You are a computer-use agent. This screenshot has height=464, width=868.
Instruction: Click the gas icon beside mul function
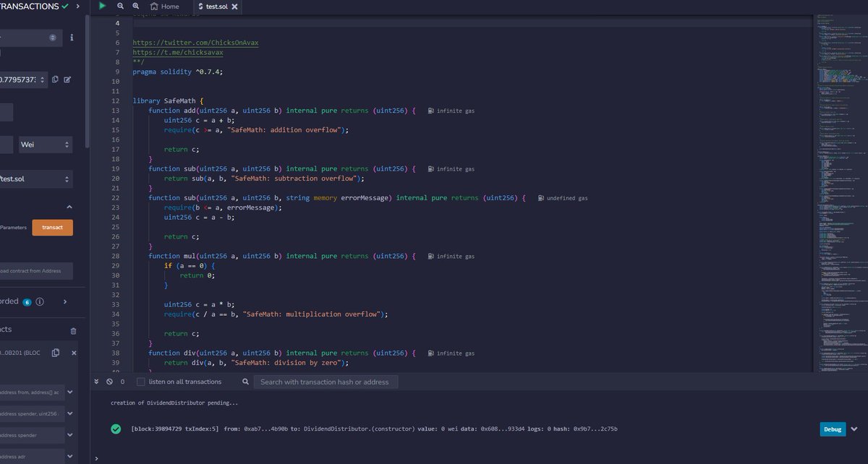[431, 256]
